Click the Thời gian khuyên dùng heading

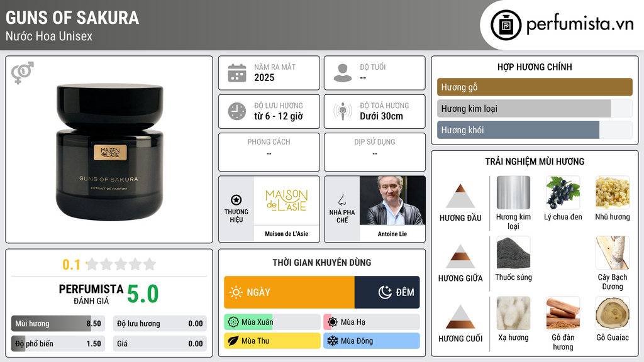[x=322, y=263]
